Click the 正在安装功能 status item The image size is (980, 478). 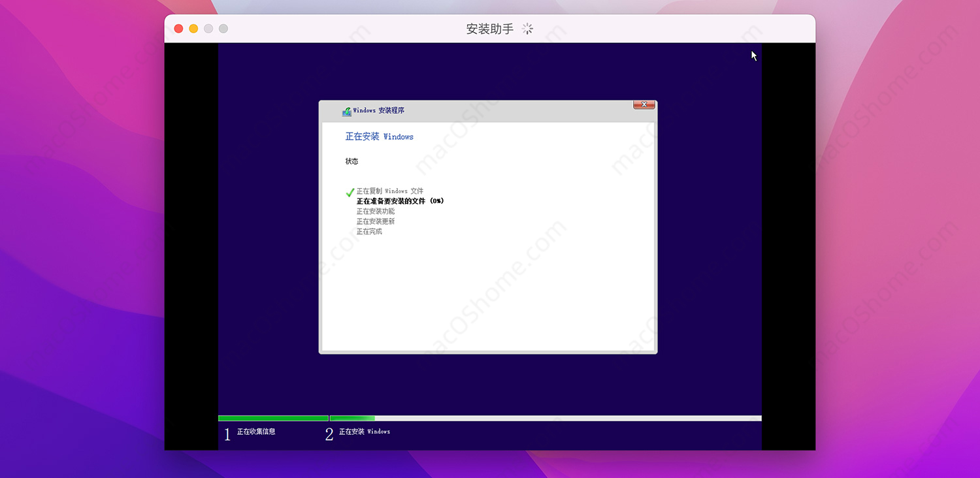click(x=374, y=211)
